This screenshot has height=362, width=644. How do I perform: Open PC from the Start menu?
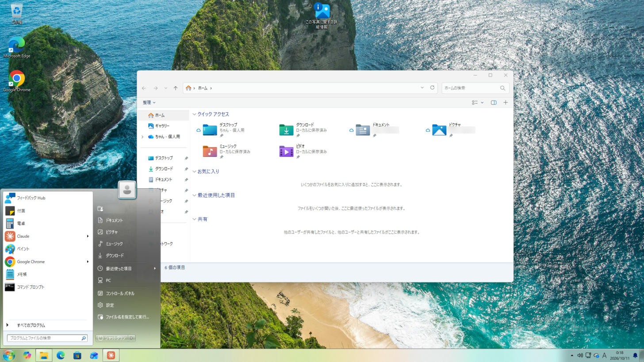click(x=126, y=281)
